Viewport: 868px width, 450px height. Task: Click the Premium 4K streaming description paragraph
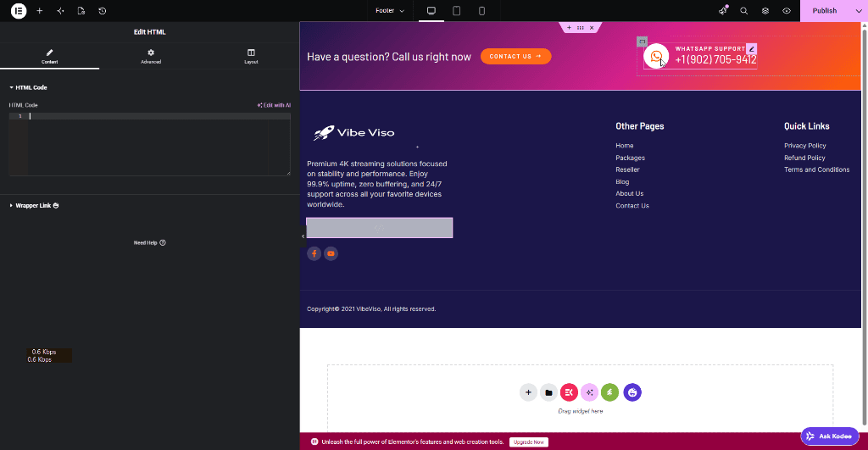pos(377,184)
